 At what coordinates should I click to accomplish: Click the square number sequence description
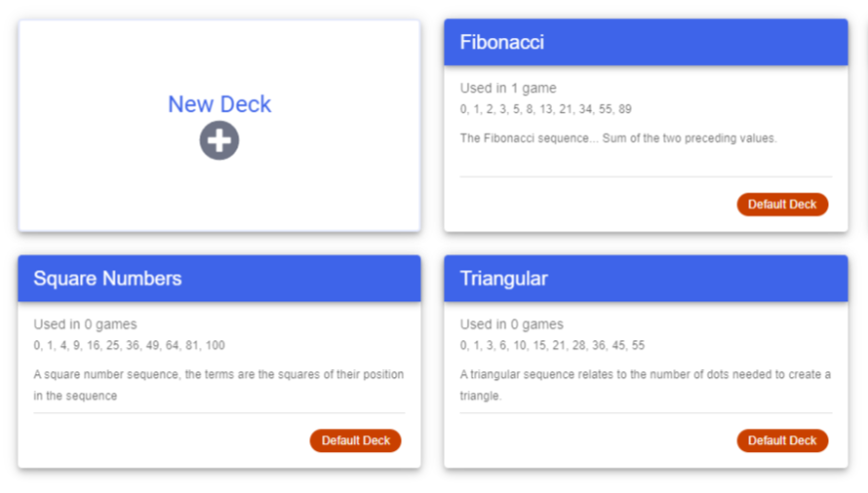coord(218,384)
